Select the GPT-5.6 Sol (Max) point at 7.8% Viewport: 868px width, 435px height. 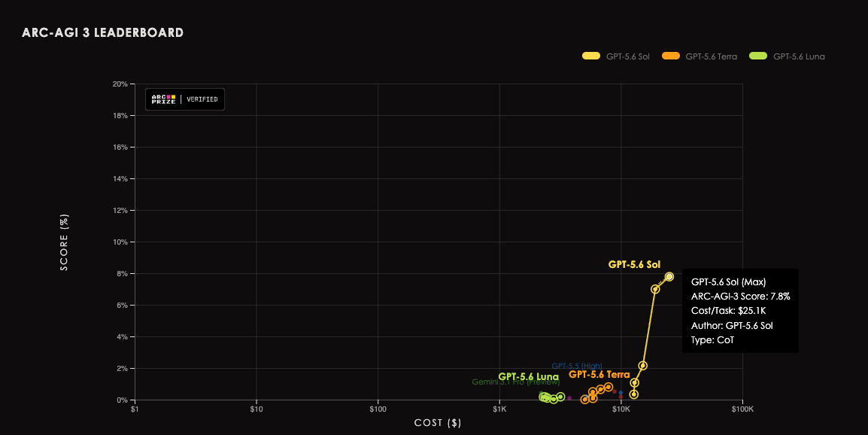click(669, 276)
